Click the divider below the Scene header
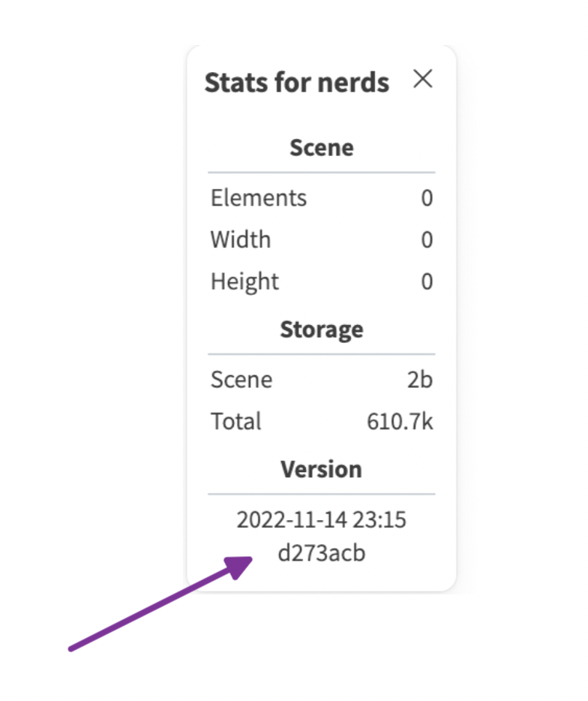Image resolution: width=588 pixels, height=701 pixels. 321,170
